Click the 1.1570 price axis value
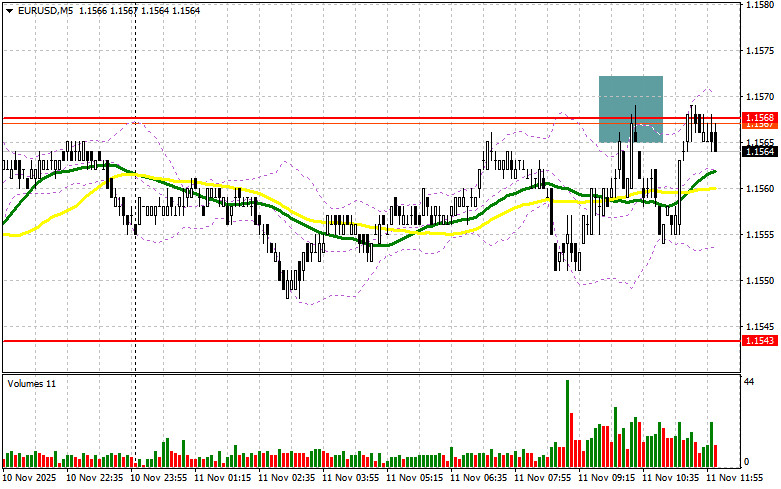Image resolution: width=781 pixels, height=489 pixels. pos(760,97)
